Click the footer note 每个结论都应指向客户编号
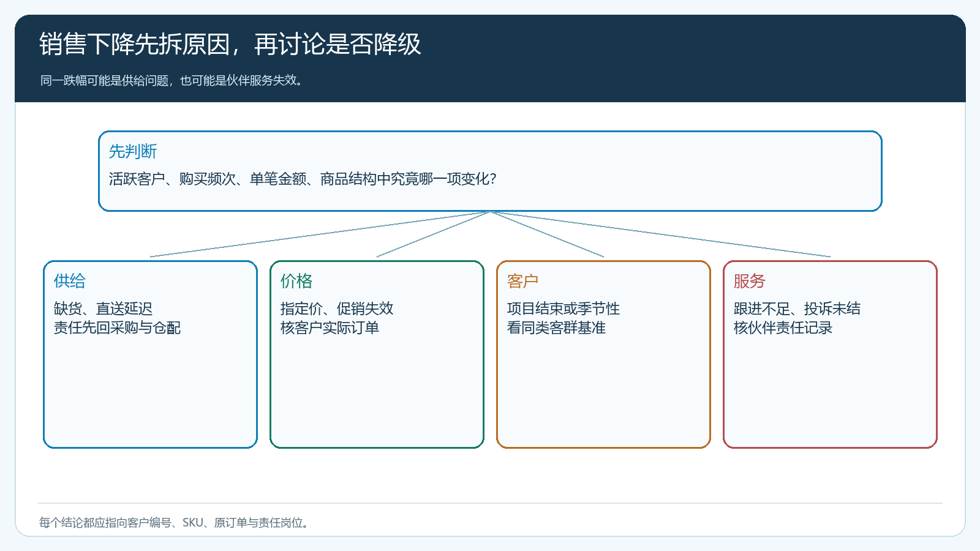Screen dimensions: 980x551 (175, 523)
